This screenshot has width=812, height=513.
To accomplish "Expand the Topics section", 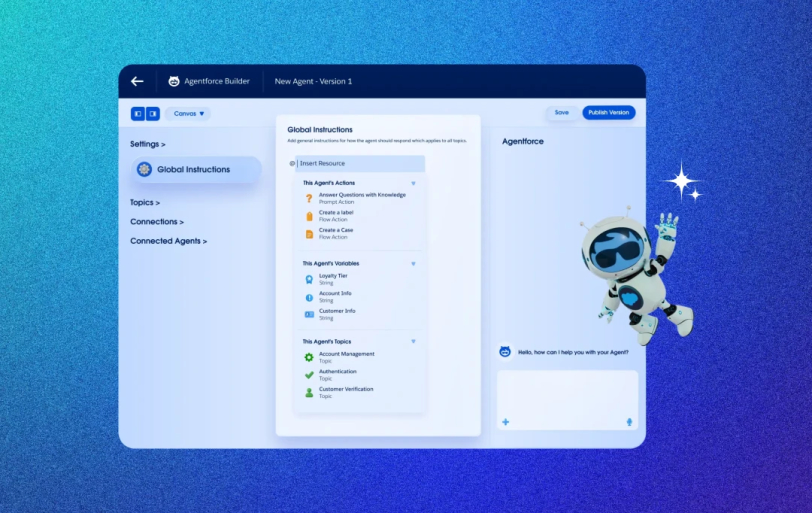I will [x=145, y=202].
